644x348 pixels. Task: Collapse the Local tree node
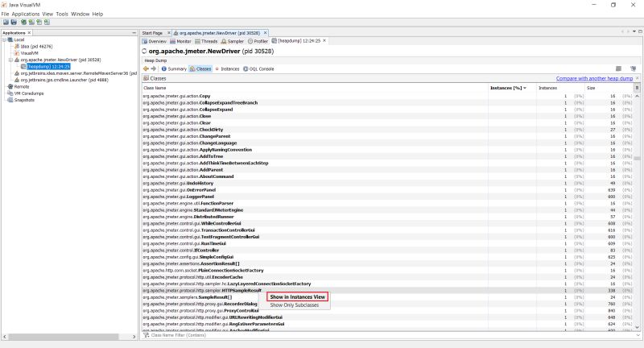pyautogui.click(x=5, y=39)
